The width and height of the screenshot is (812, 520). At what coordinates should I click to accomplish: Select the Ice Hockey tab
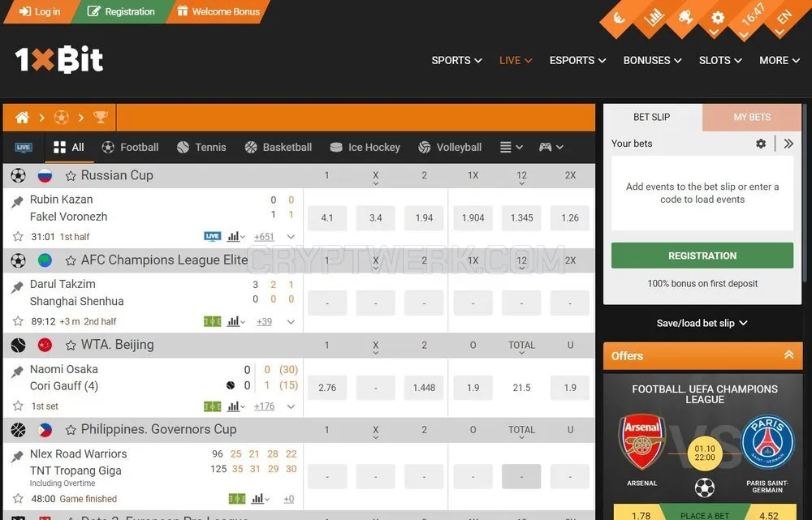[x=365, y=148]
